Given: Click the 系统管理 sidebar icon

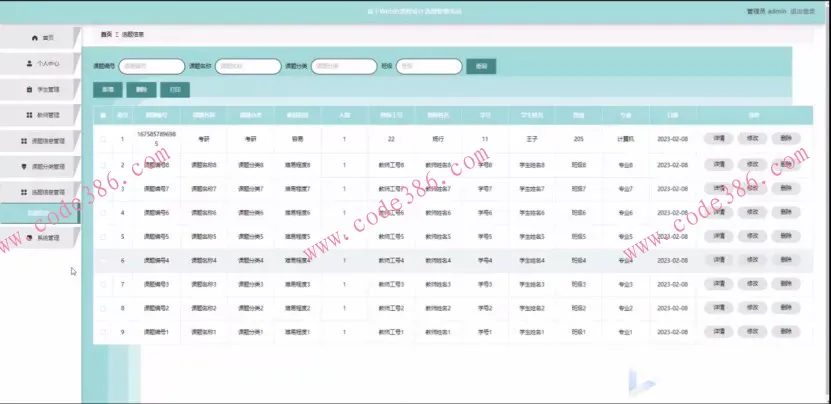Looking at the screenshot, I should tap(28, 238).
